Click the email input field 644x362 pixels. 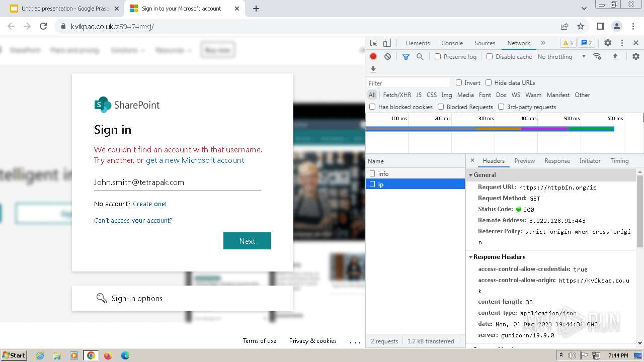pyautogui.click(x=178, y=183)
